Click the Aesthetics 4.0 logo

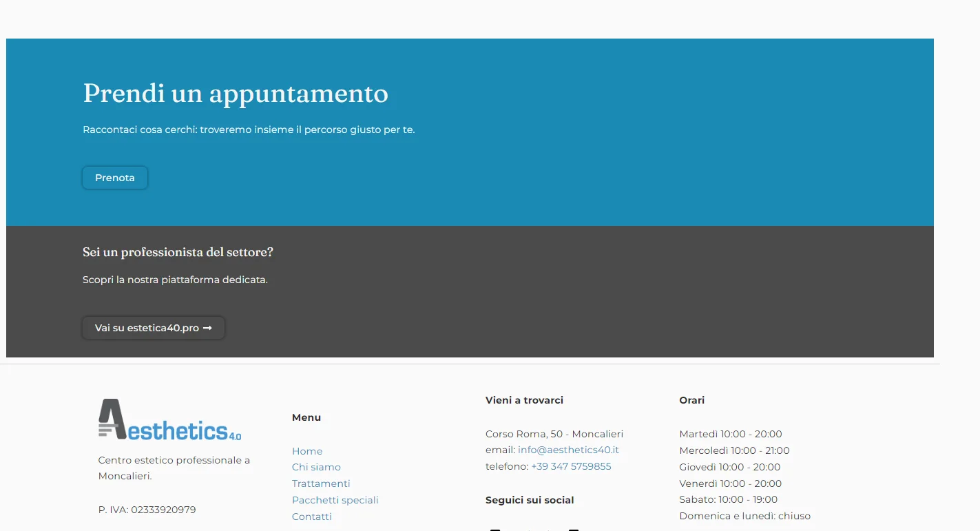pos(170,419)
